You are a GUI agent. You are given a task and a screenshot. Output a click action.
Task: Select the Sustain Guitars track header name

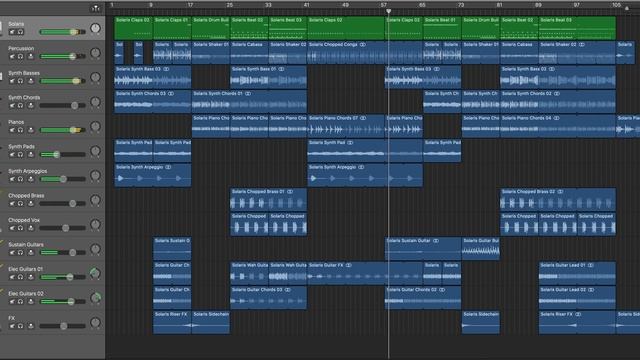(x=26, y=244)
